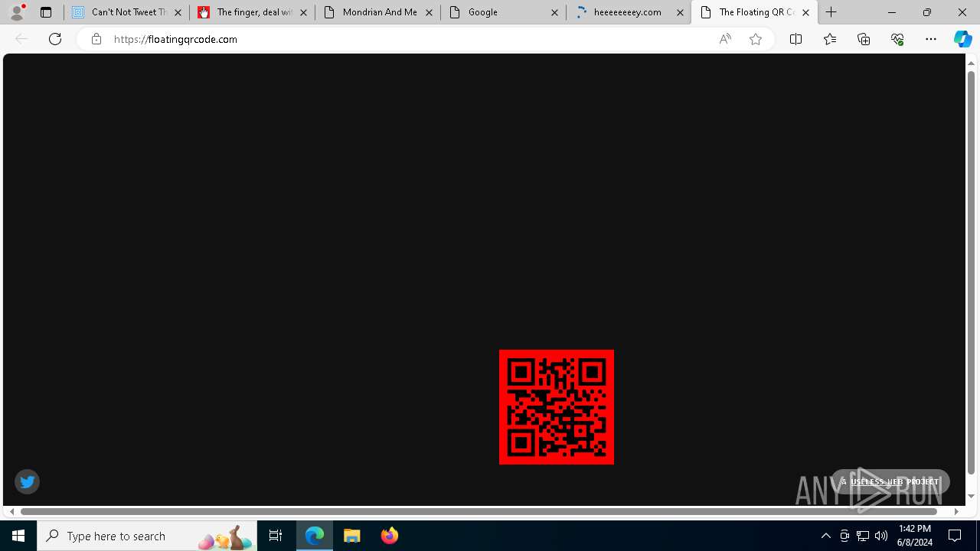This screenshot has height=551, width=980.
Task: Enable Read aloud for this page
Action: pos(725,39)
